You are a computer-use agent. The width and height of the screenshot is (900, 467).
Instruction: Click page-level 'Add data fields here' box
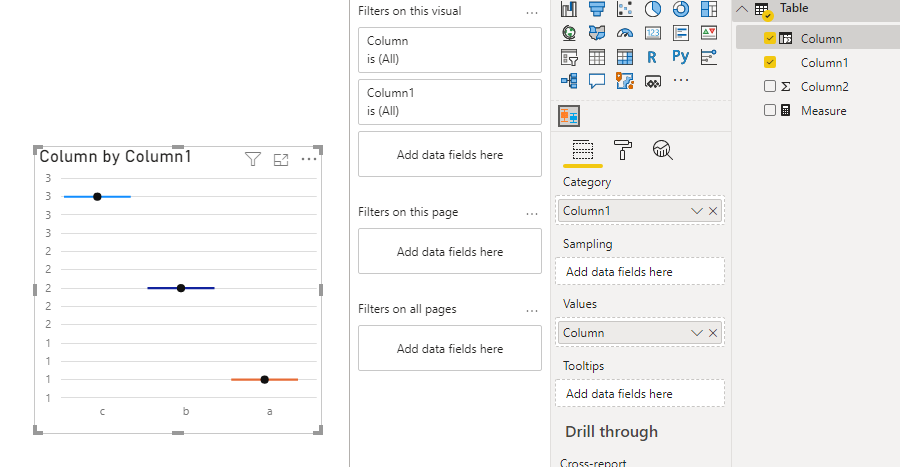point(450,251)
